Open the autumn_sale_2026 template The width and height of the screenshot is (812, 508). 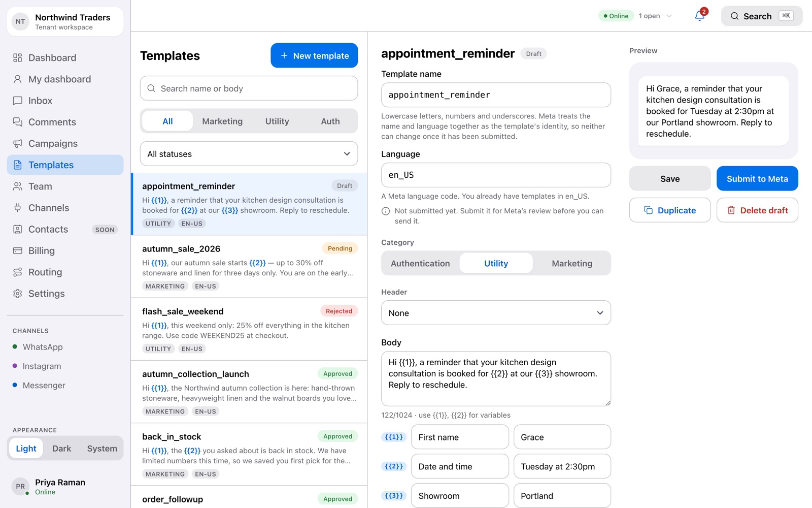249,267
